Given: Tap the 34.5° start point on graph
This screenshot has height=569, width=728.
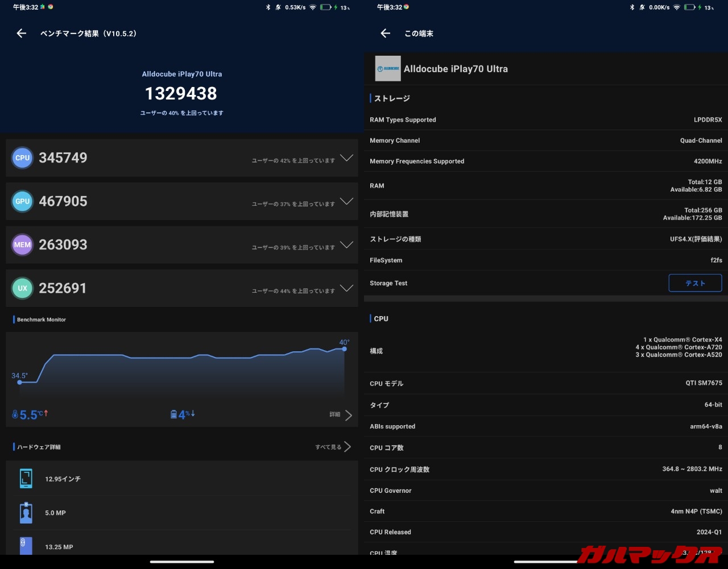Looking at the screenshot, I should click(20, 382).
